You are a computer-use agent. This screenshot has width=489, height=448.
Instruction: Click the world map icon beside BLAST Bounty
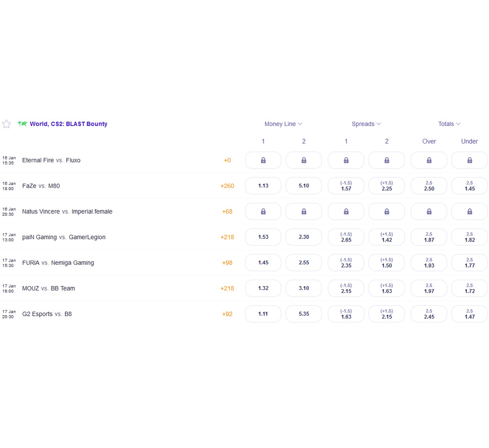click(22, 124)
